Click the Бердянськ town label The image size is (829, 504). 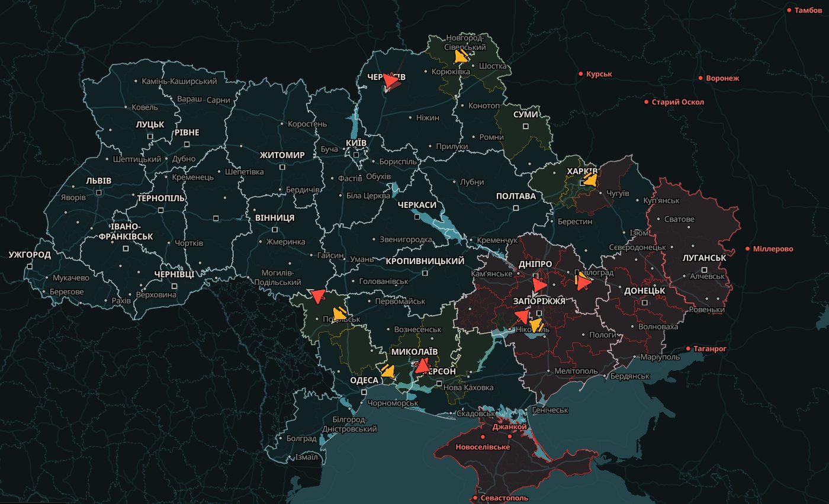630,376
